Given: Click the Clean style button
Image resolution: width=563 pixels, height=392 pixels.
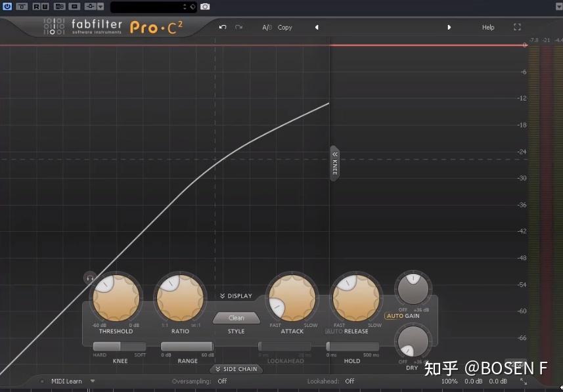Looking at the screenshot, I should click(x=236, y=318).
